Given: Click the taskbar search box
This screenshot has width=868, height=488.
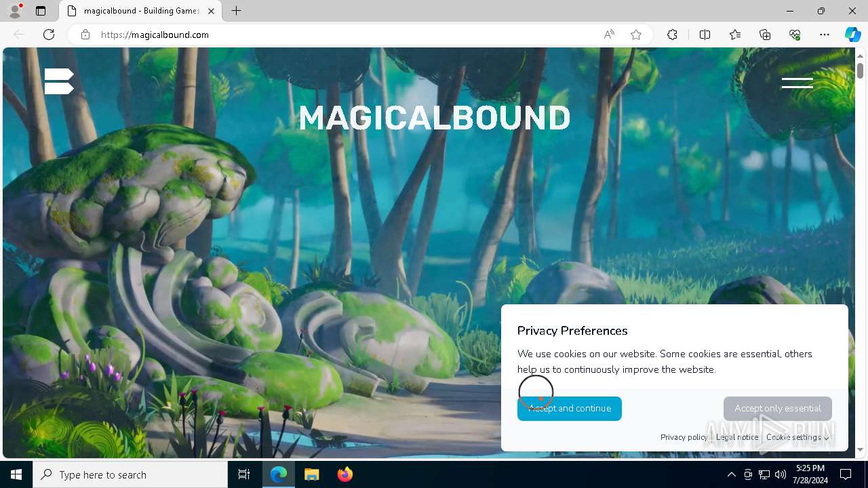Looking at the screenshot, I should pyautogui.click(x=130, y=474).
